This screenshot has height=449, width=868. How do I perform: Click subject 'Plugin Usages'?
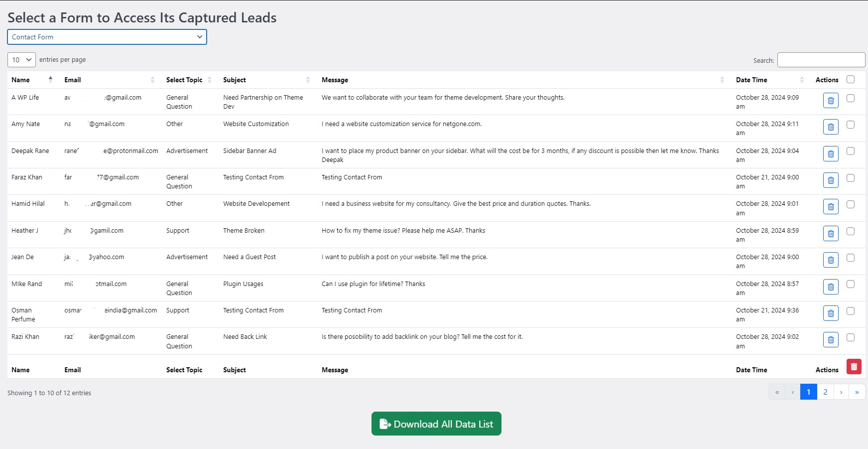pyautogui.click(x=243, y=284)
